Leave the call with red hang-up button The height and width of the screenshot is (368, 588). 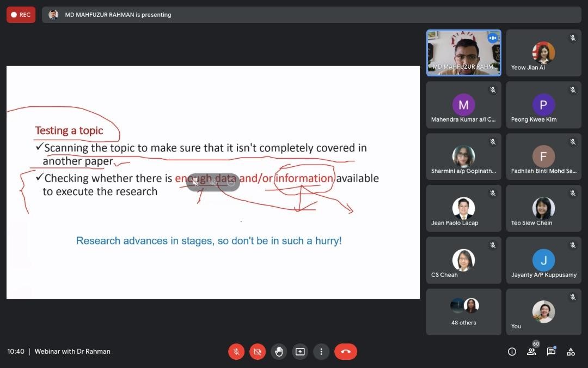point(346,352)
